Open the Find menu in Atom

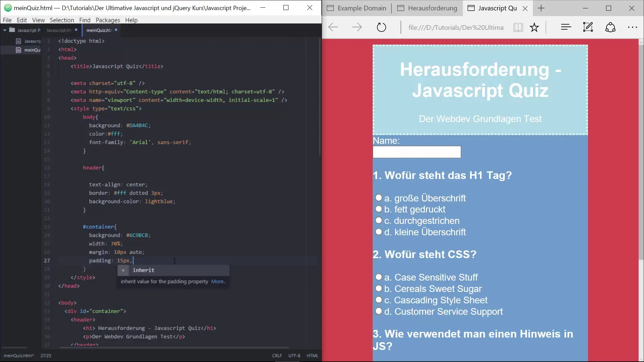[x=85, y=20]
